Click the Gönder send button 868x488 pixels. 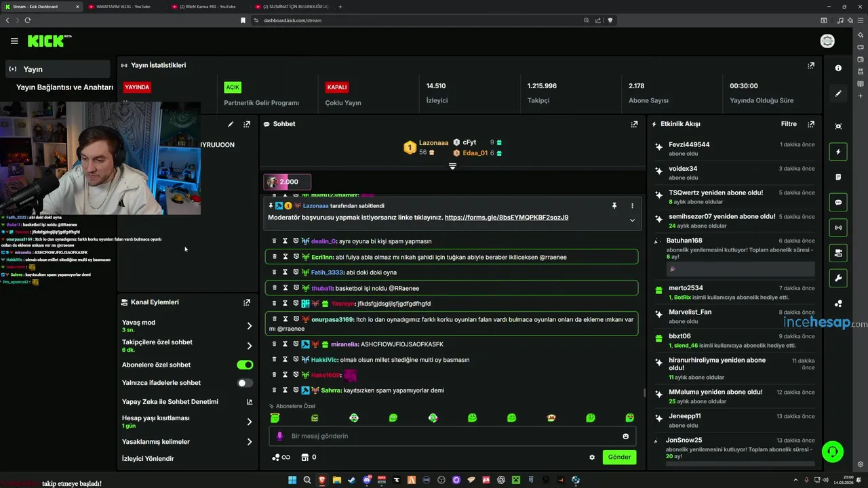[x=619, y=457]
